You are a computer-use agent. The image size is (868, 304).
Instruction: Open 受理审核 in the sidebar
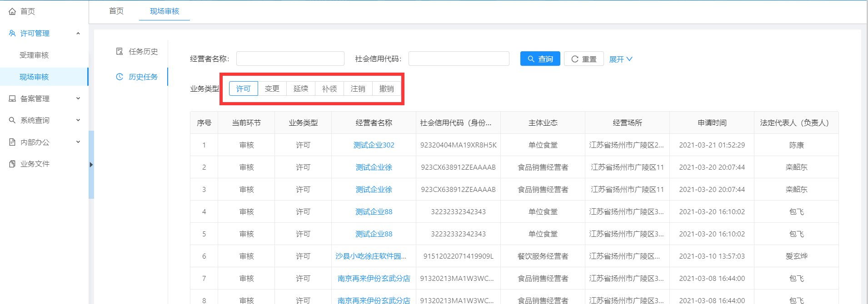34,55
